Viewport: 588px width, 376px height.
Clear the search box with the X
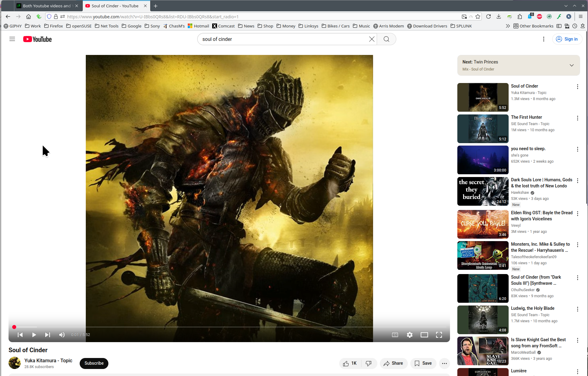pos(372,39)
